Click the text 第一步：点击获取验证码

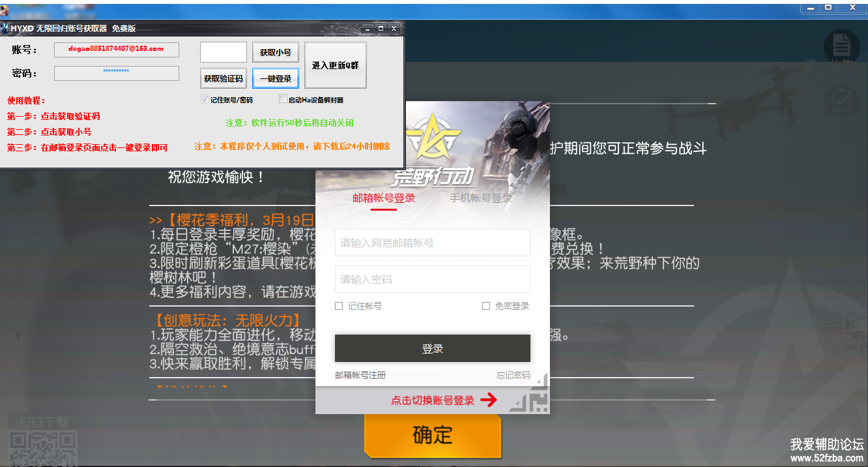coord(53,116)
